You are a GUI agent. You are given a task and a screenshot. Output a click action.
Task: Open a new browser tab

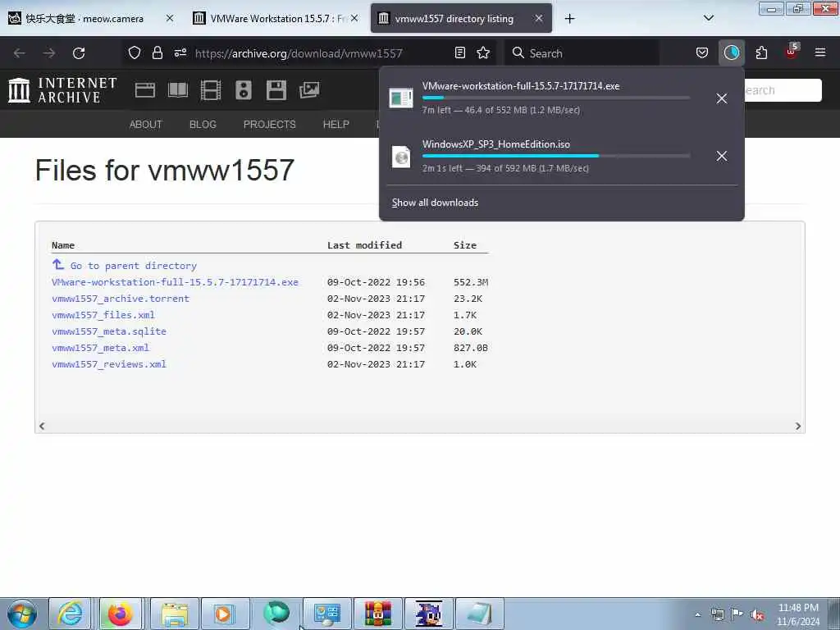[x=569, y=19]
